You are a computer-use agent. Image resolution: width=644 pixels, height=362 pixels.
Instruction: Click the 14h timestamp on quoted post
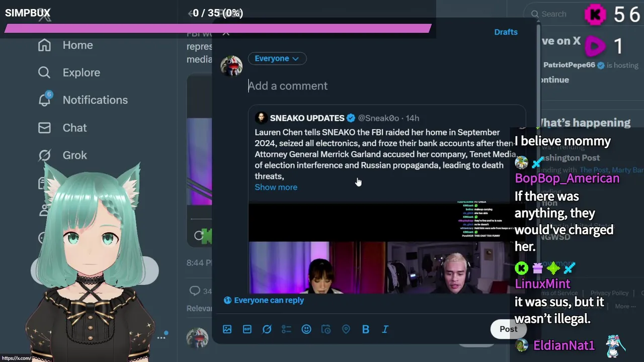[412, 118]
